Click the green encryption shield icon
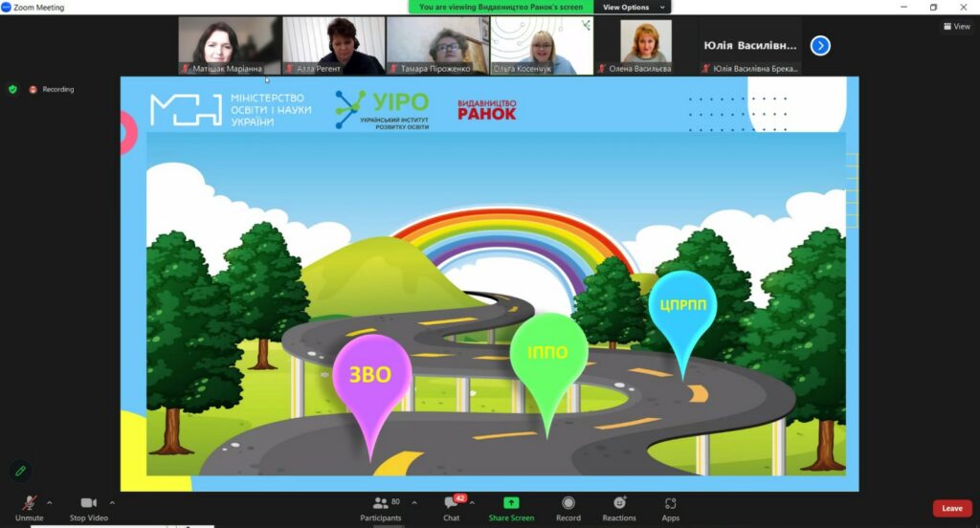This screenshot has height=528, width=980. tap(12, 89)
